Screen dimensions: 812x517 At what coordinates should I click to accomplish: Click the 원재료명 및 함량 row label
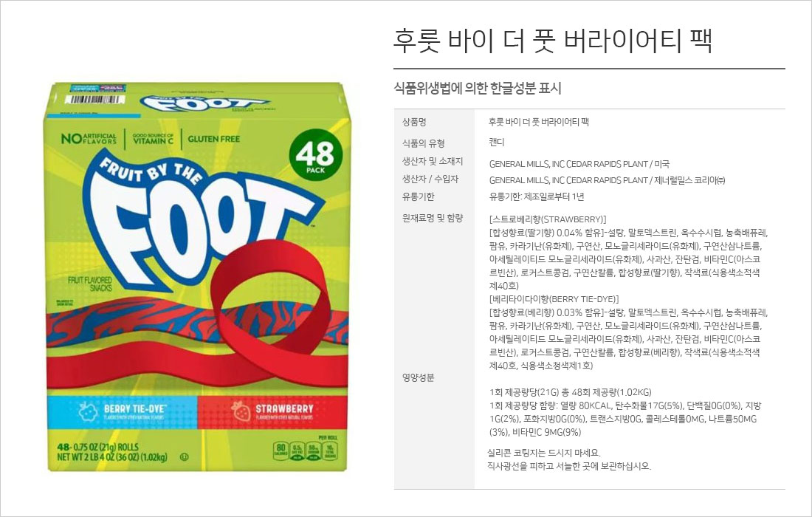(x=433, y=218)
